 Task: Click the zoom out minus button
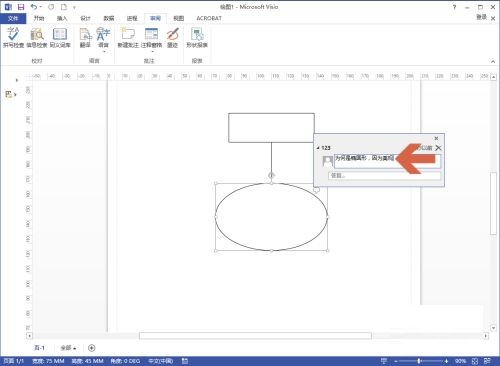396,361
